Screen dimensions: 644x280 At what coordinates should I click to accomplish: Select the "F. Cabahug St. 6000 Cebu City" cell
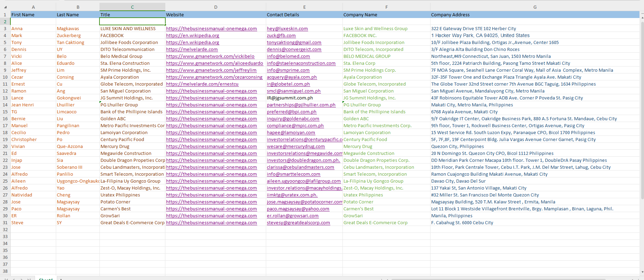pos(535,222)
